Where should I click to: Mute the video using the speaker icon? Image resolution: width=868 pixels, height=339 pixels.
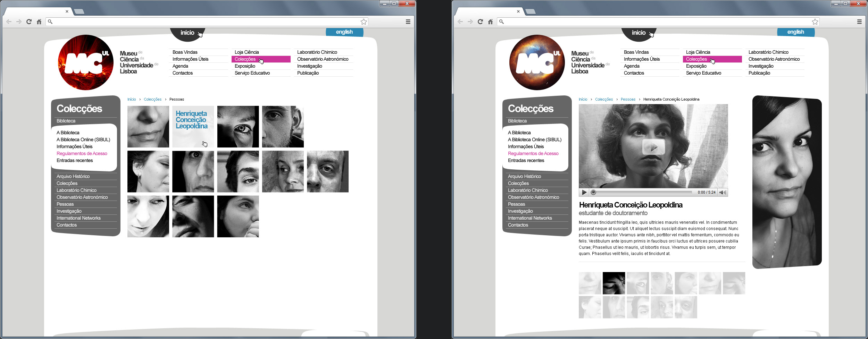pyautogui.click(x=723, y=192)
